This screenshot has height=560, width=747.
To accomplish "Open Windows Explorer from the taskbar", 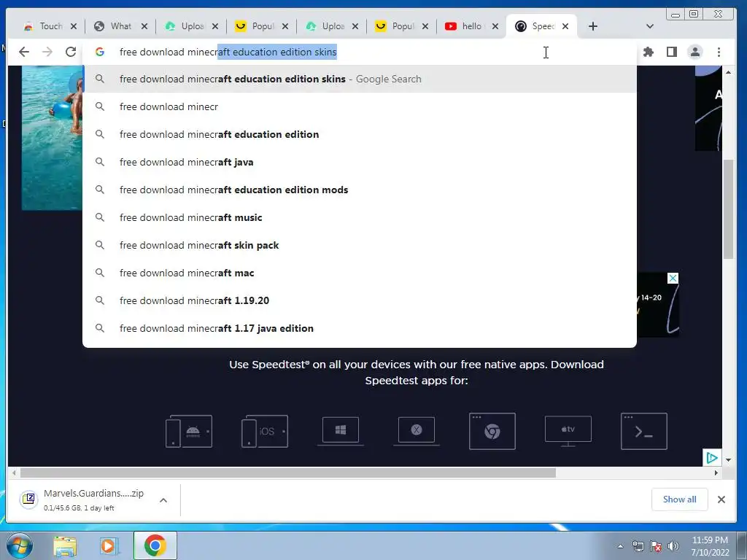I will (x=65, y=546).
